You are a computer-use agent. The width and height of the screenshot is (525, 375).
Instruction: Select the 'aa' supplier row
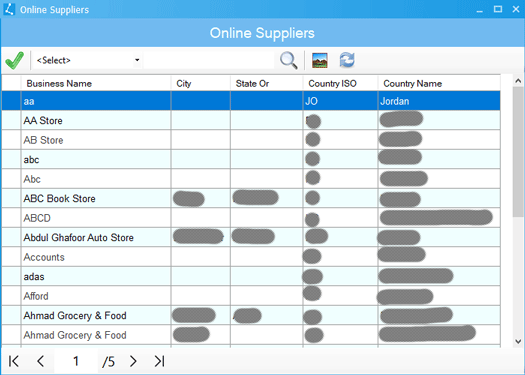point(251,101)
